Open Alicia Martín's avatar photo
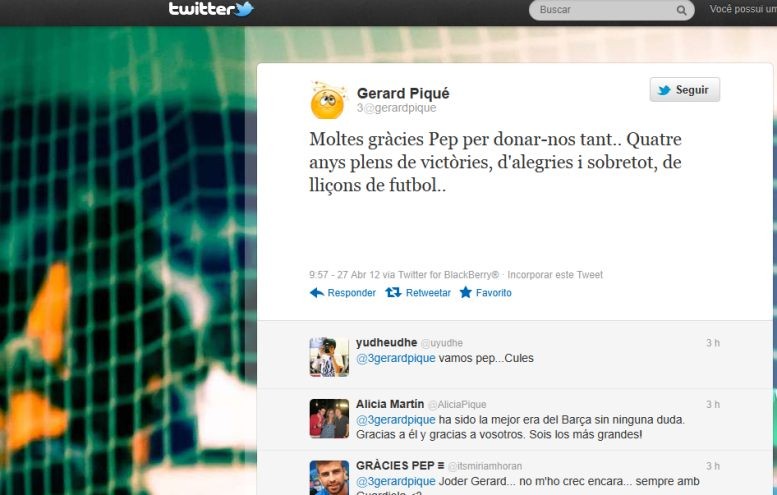 tap(329, 419)
